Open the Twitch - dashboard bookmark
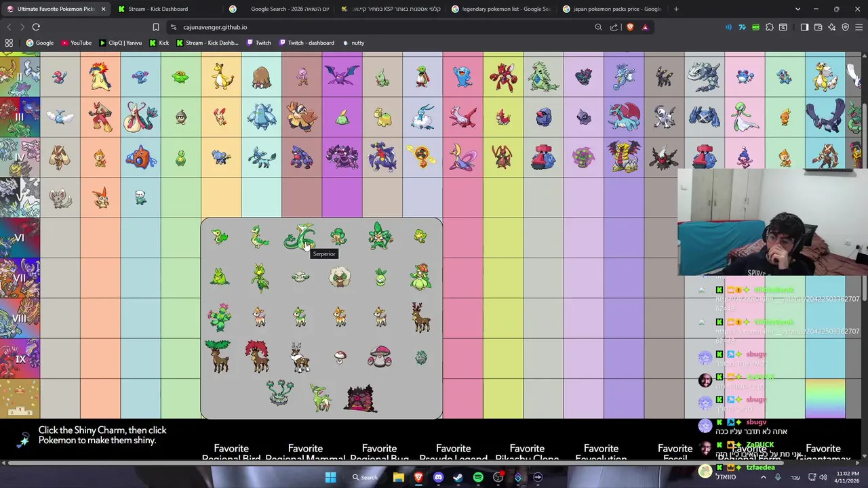 (305, 43)
